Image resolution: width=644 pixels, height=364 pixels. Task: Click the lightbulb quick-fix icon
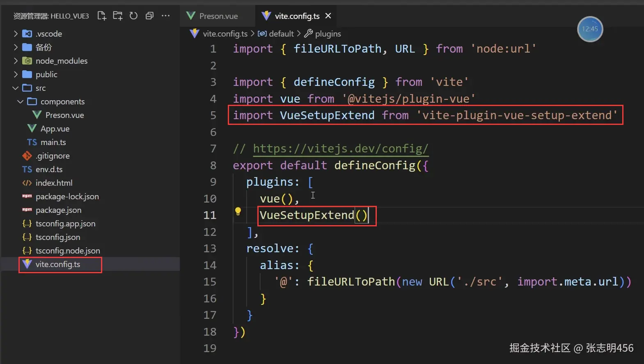pyautogui.click(x=238, y=212)
